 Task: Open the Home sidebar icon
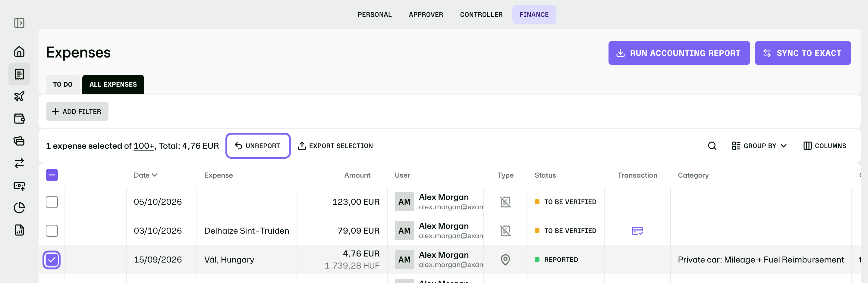19,51
